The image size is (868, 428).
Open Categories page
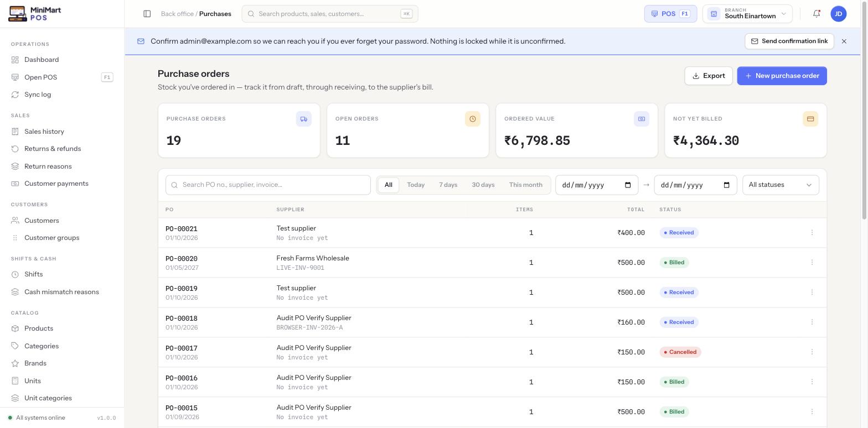coord(62,346)
